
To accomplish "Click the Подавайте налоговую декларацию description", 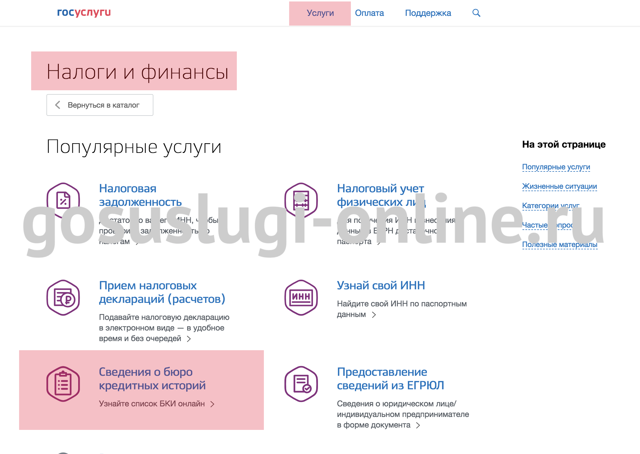I will point(164,328).
